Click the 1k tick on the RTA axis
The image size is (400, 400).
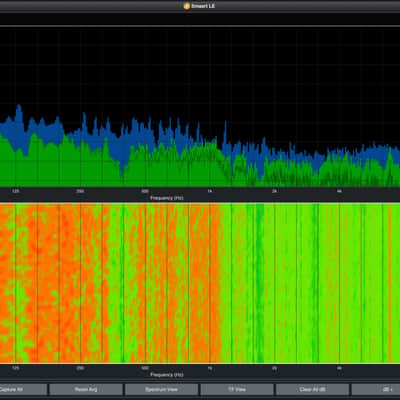click(210, 191)
